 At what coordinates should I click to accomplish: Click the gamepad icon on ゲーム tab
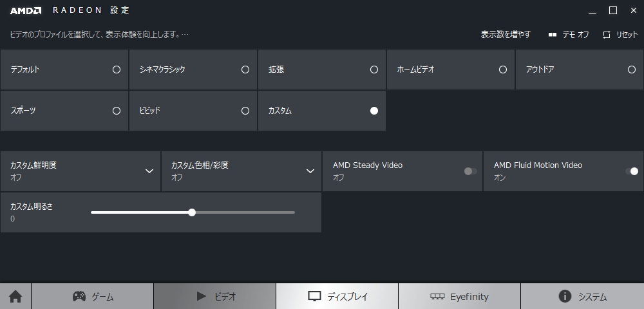[x=79, y=296]
